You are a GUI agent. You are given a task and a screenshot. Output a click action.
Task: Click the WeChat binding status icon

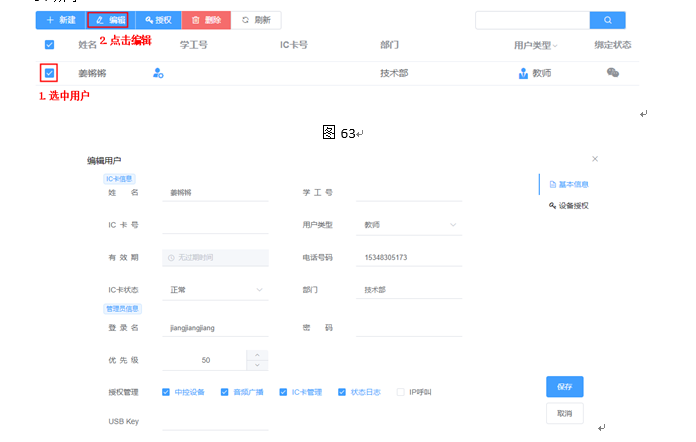pos(613,73)
